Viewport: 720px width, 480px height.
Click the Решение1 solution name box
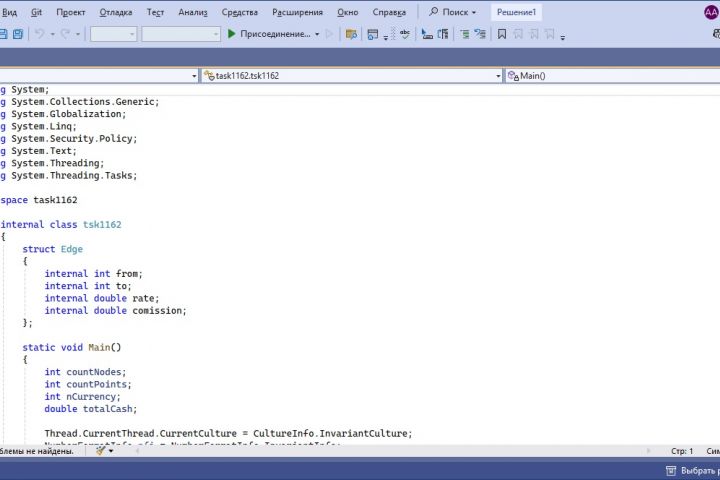click(x=516, y=12)
